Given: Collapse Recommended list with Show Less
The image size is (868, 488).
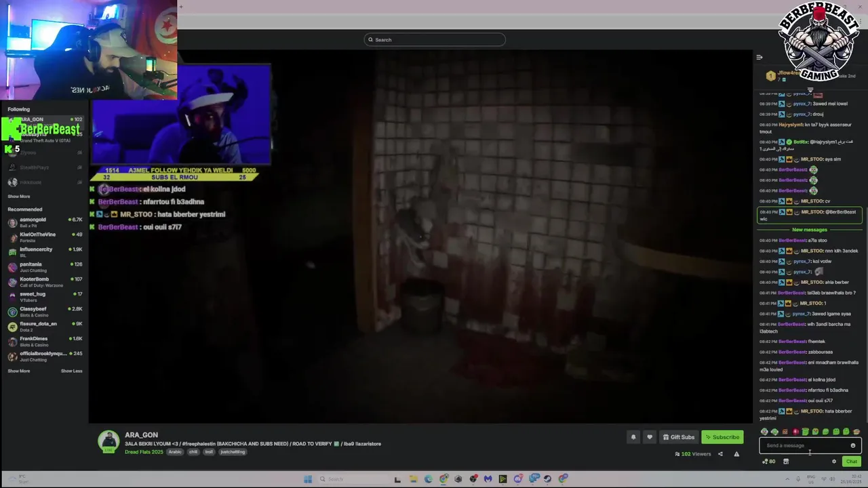Looking at the screenshot, I should tap(71, 371).
